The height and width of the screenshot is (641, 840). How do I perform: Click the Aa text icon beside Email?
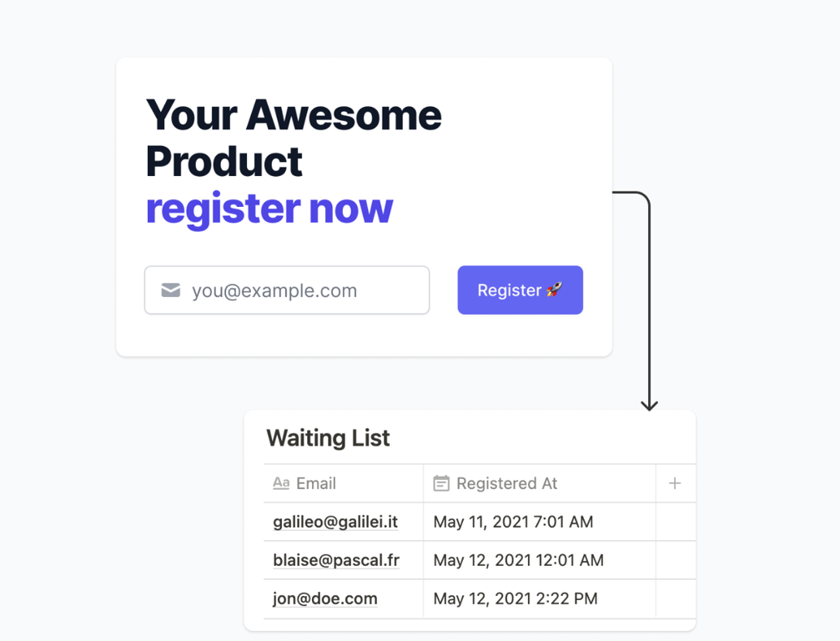coord(281,483)
